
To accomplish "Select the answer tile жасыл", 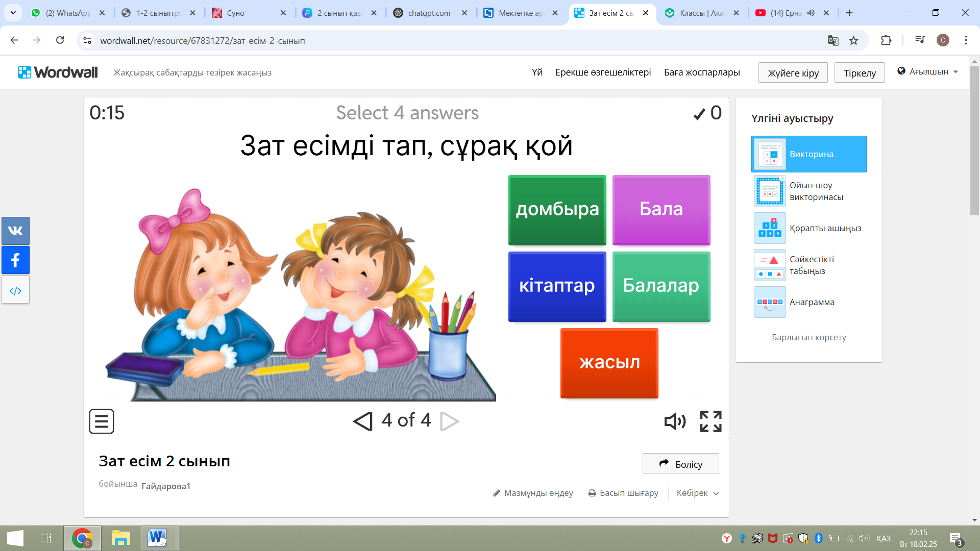I will (x=609, y=363).
